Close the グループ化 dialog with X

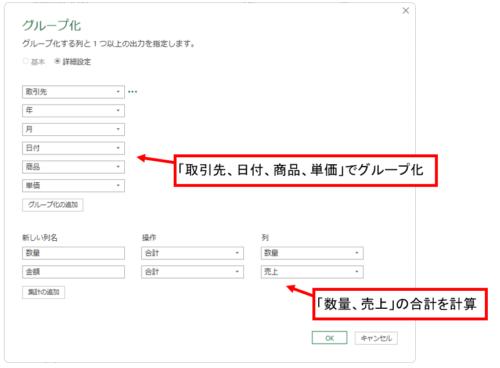tap(406, 11)
